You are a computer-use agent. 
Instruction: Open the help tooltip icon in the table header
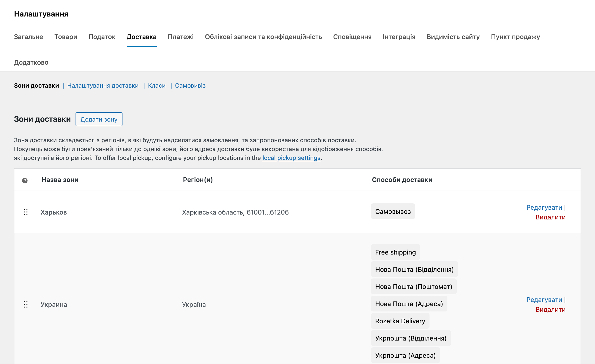pos(24,180)
